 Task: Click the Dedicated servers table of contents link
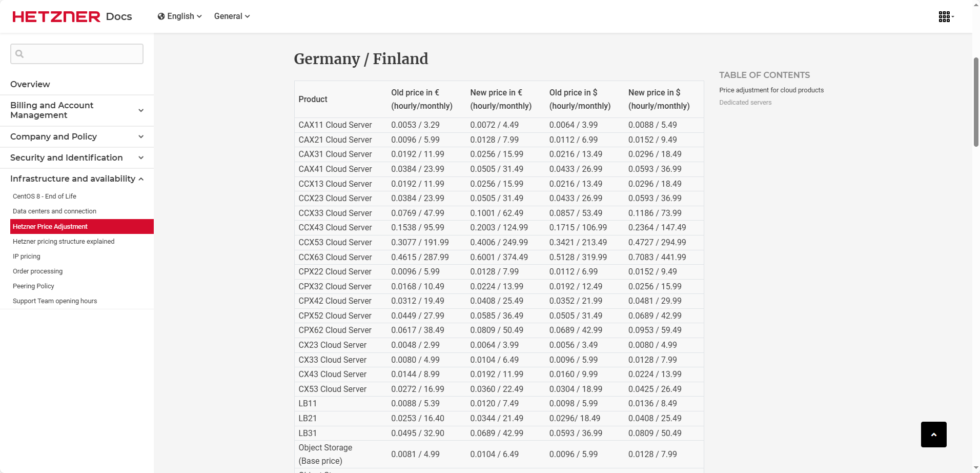click(x=745, y=102)
